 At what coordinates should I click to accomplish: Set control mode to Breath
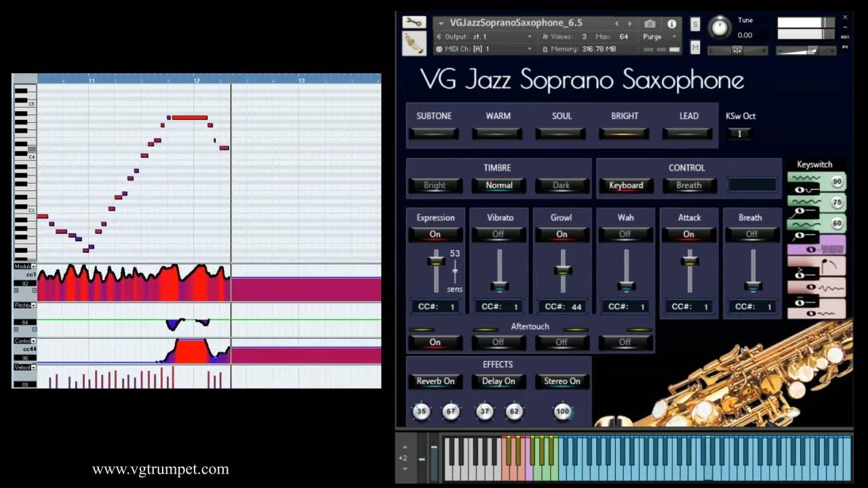pos(689,185)
